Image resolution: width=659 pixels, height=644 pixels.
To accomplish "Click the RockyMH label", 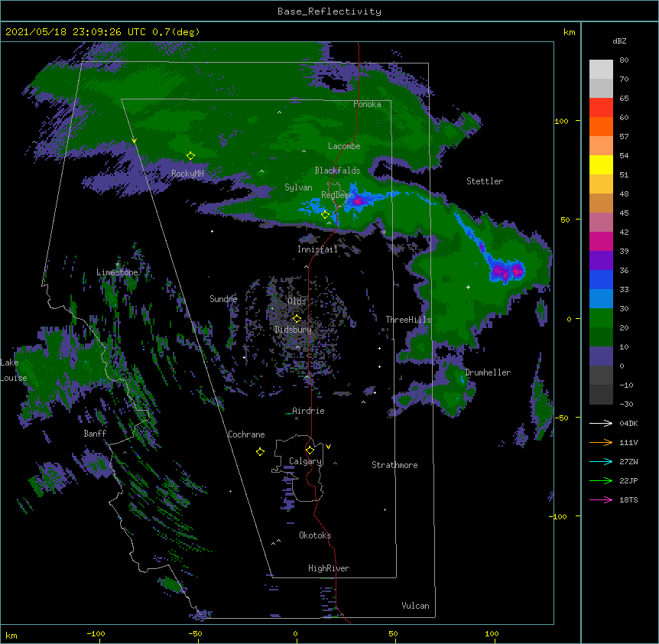I will click(x=187, y=174).
